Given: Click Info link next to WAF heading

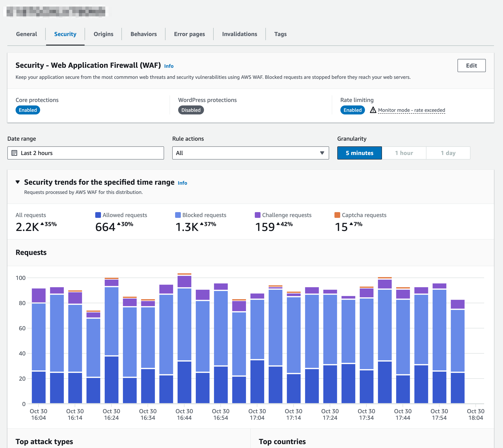Looking at the screenshot, I should [169, 66].
